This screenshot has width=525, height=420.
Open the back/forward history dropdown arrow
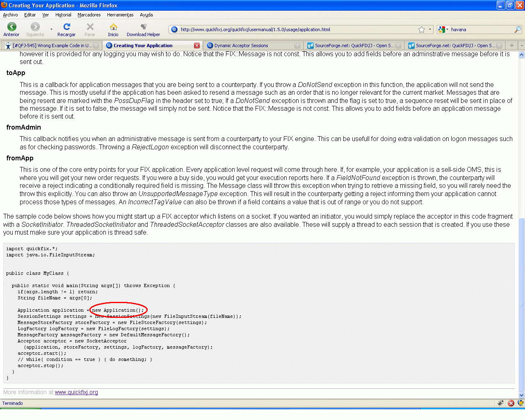click(51, 30)
